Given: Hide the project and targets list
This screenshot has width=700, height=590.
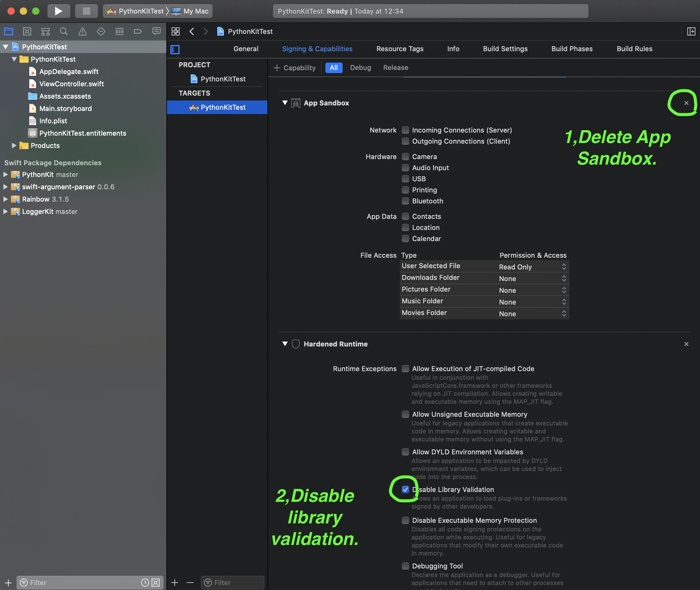Looking at the screenshot, I should click(175, 50).
